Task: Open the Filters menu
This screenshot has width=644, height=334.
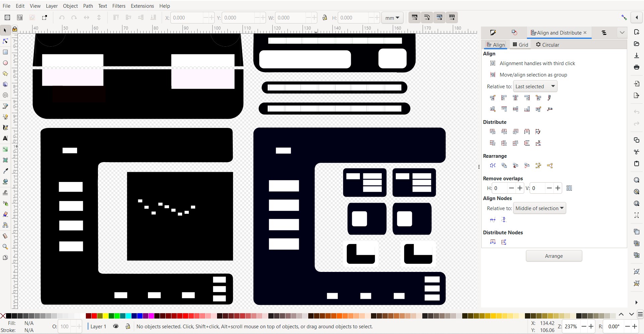Action: 119,6
